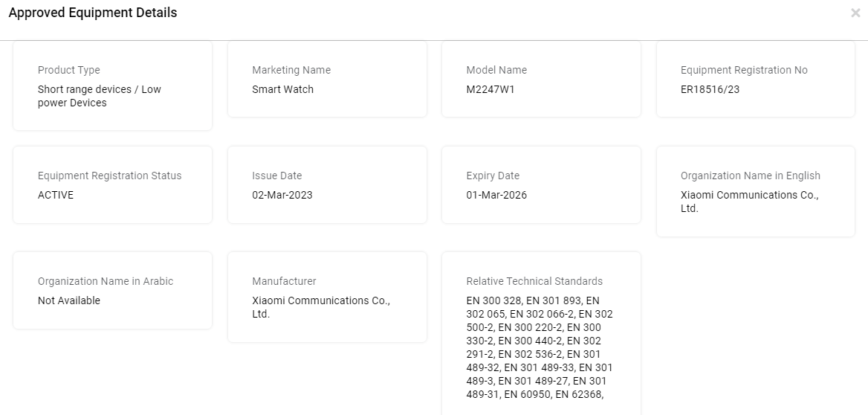Click the Manufacturer label
868x415 pixels.
pyautogui.click(x=284, y=281)
